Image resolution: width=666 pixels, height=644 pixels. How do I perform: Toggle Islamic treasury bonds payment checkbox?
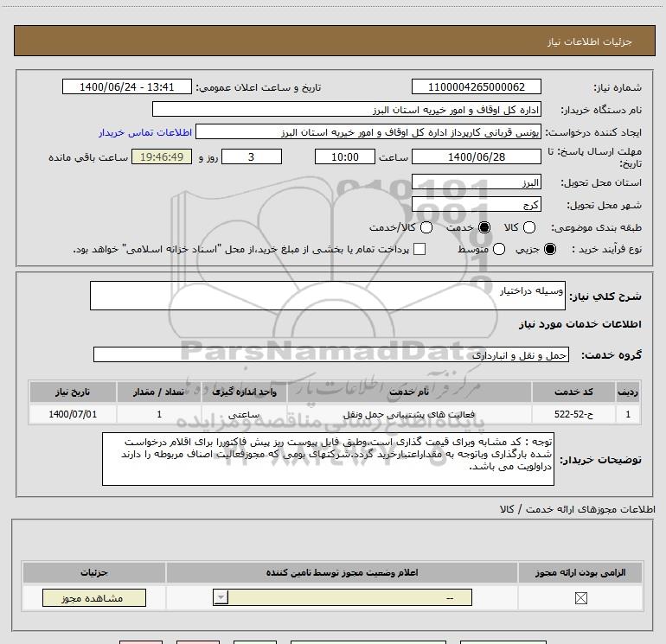[419, 249]
